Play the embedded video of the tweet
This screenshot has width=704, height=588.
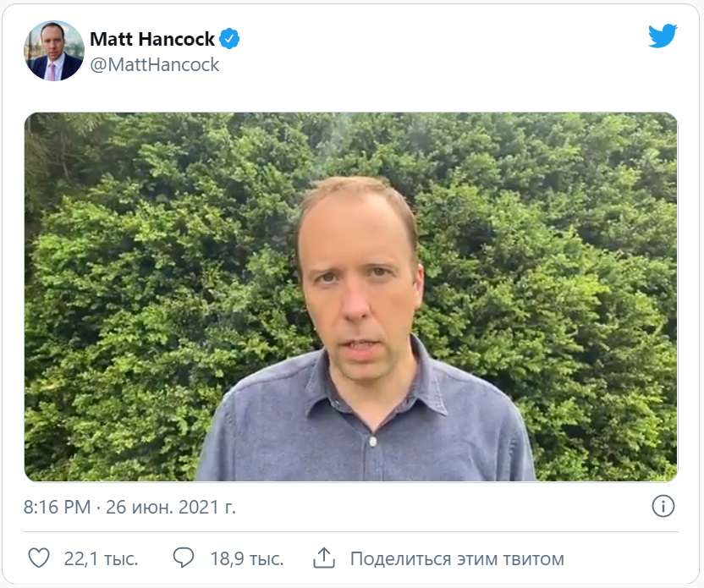pyautogui.click(x=350, y=297)
